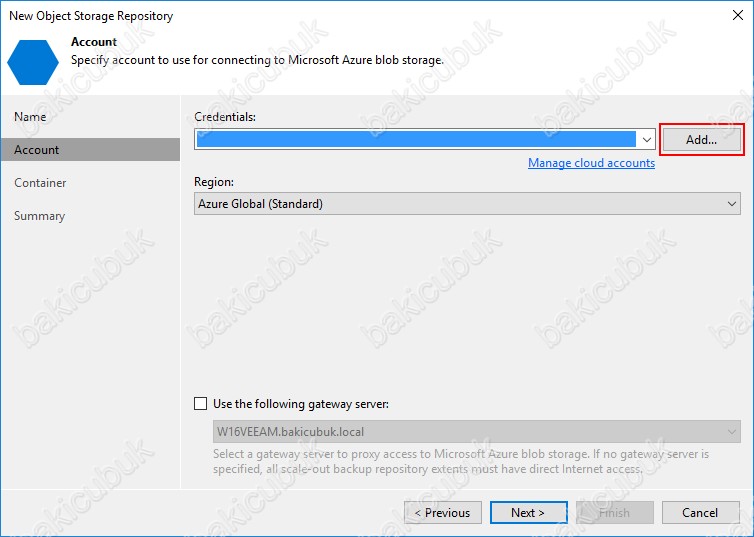The image size is (754, 537).
Task: Click the Credentials field label
Action: click(225, 117)
